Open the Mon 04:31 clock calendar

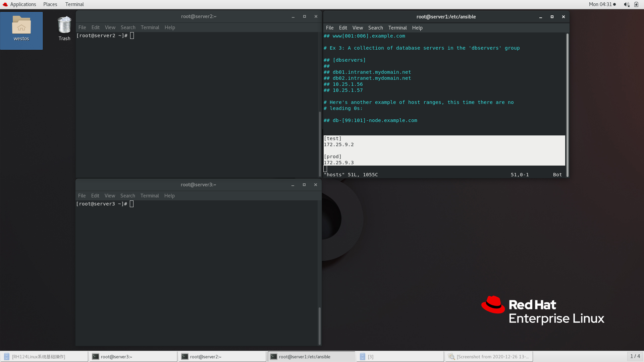point(600,4)
